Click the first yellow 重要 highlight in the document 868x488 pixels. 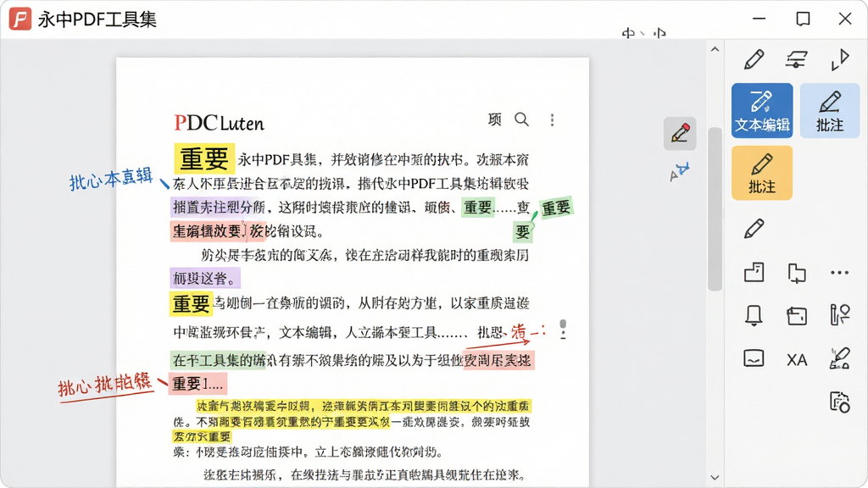pyautogui.click(x=204, y=159)
